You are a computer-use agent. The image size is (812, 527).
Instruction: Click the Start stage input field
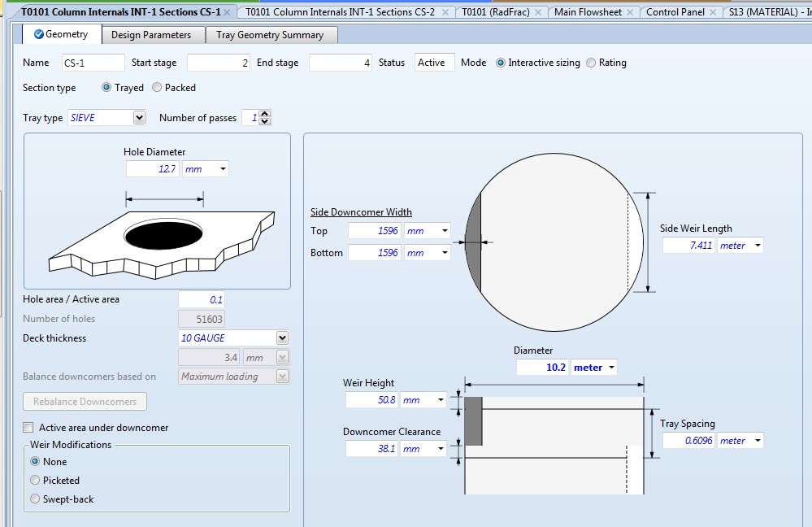tap(219, 63)
